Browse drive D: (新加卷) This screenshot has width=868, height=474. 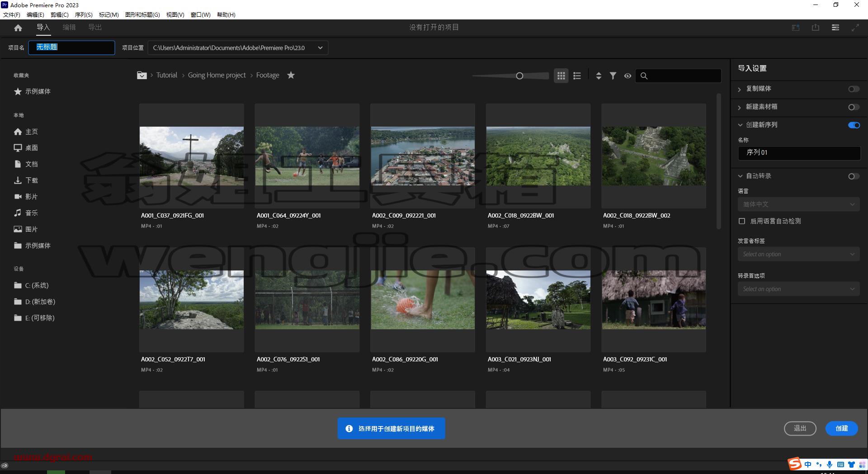34,302
